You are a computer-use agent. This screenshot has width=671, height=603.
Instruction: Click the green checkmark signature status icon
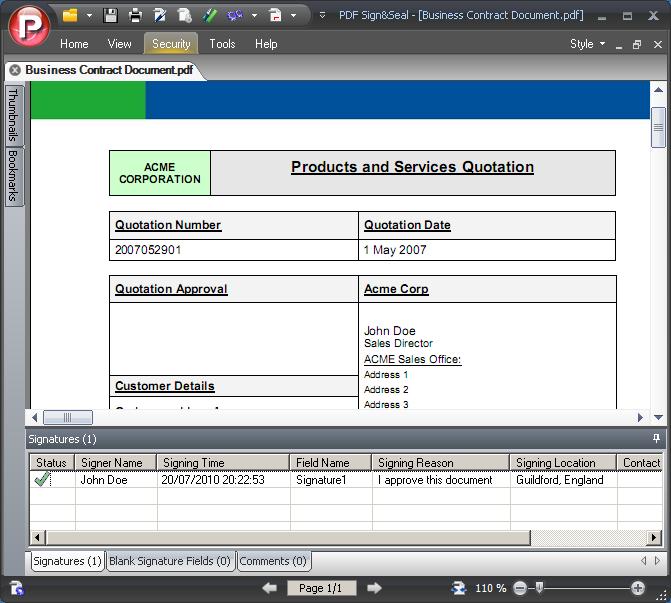42,479
